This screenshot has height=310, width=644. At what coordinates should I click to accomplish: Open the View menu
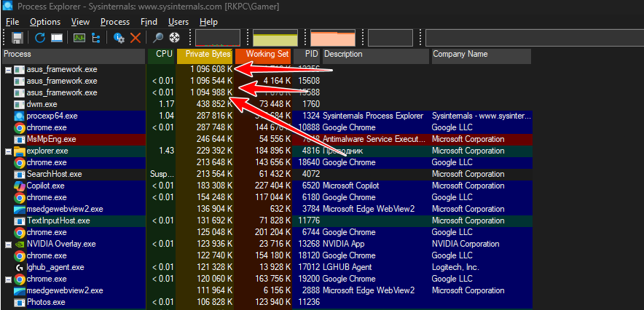[x=80, y=22]
